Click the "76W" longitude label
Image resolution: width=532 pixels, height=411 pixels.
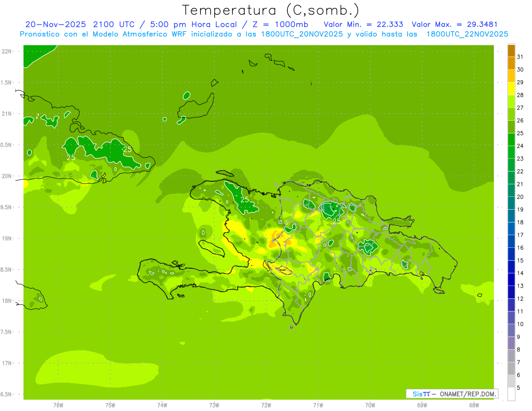(58, 405)
